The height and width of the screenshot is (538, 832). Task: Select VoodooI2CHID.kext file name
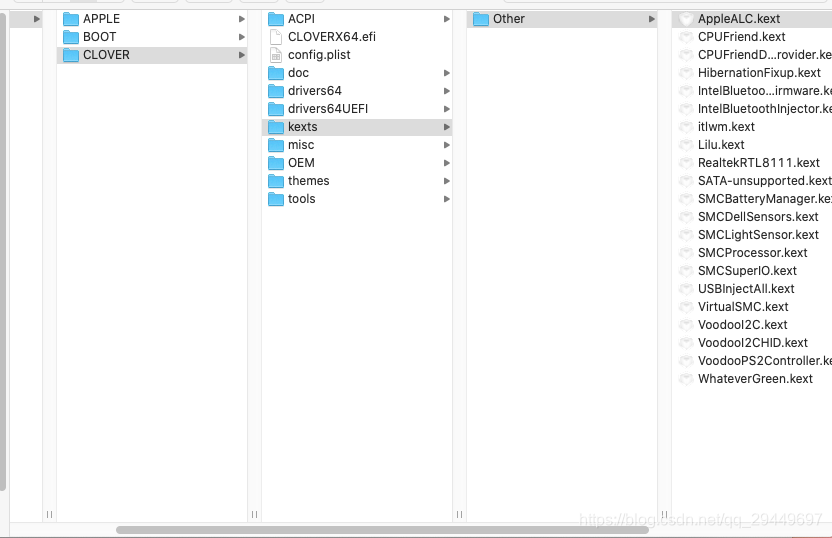[752, 343]
